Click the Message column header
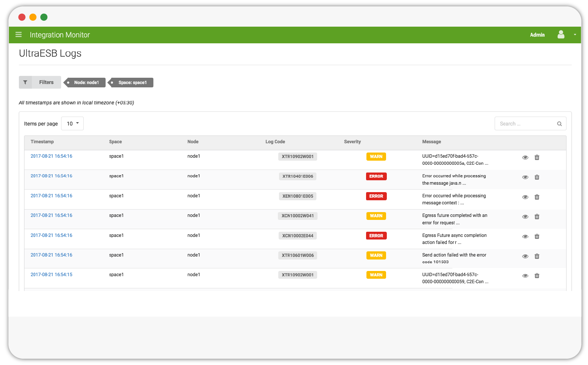Viewport: 588px width, 365px height. click(432, 142)
